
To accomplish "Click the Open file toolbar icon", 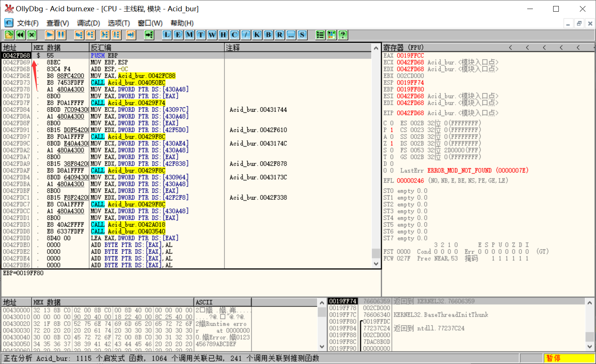I will tap(9, 35).
